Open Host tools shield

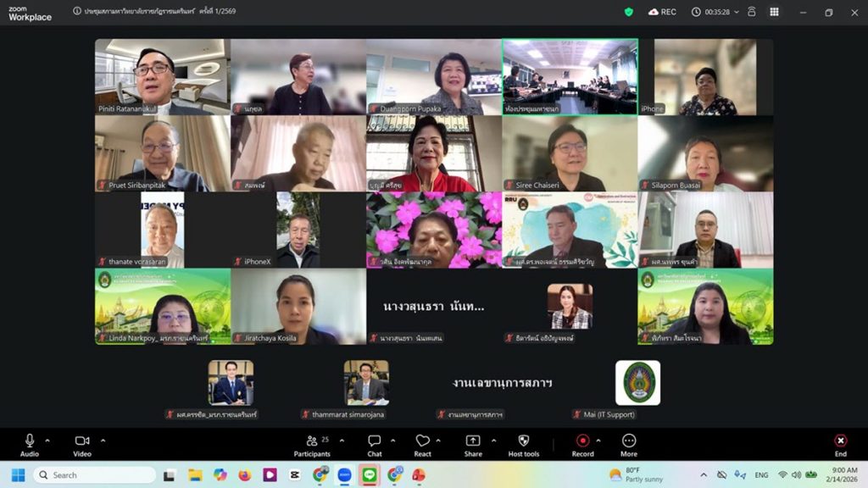523,443
